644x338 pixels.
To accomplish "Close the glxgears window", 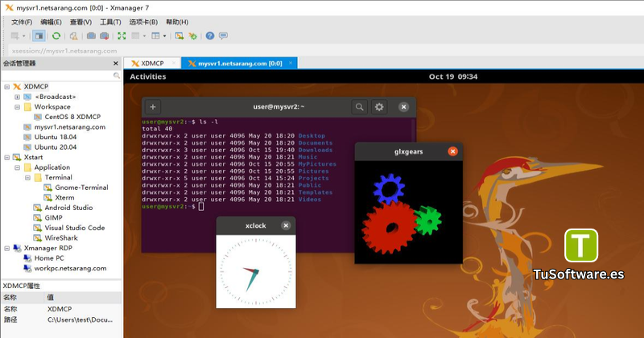I will [x=452, y=151].
